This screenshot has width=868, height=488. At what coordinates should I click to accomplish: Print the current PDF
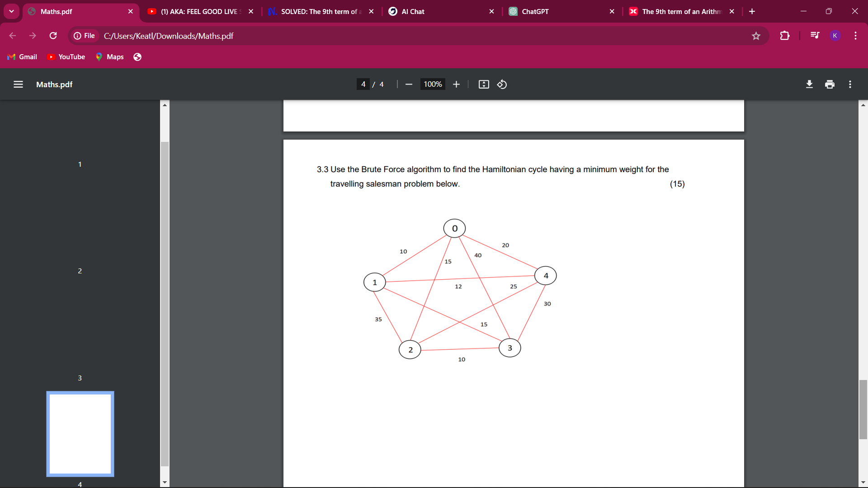(830, 84)
